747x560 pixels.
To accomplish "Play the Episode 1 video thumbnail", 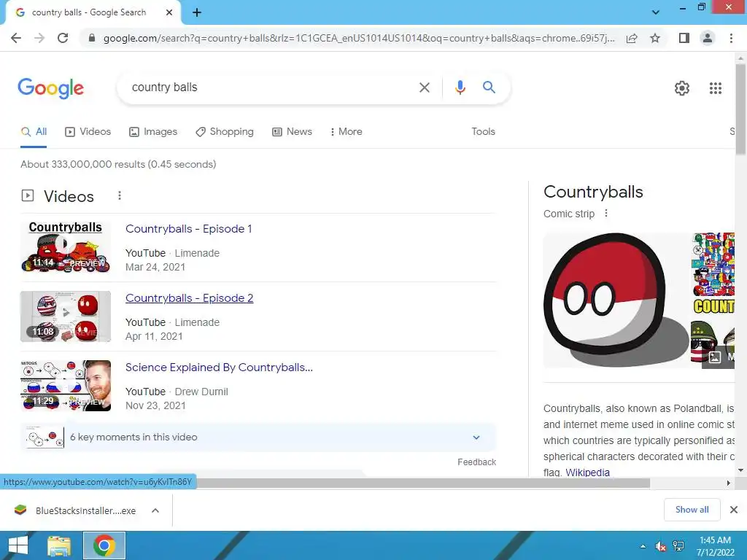I will tap(66, 246).
